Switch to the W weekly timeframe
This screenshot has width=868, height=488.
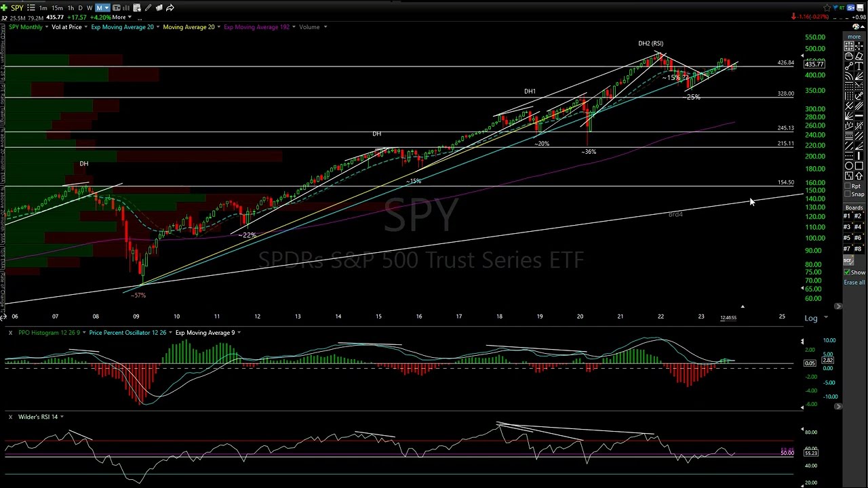click(90, 7)
